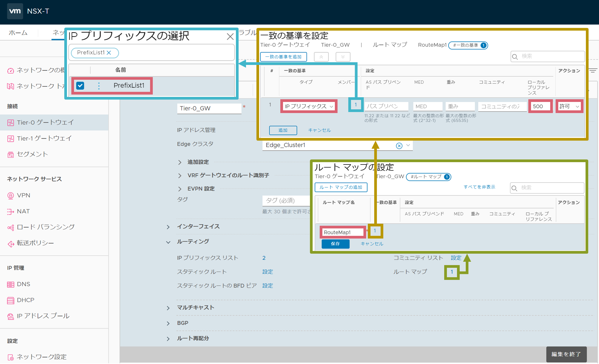The width and height of the screenshot is (599, 364).
Task: Click the 編集を終了 button
Action: coord(566,354)
